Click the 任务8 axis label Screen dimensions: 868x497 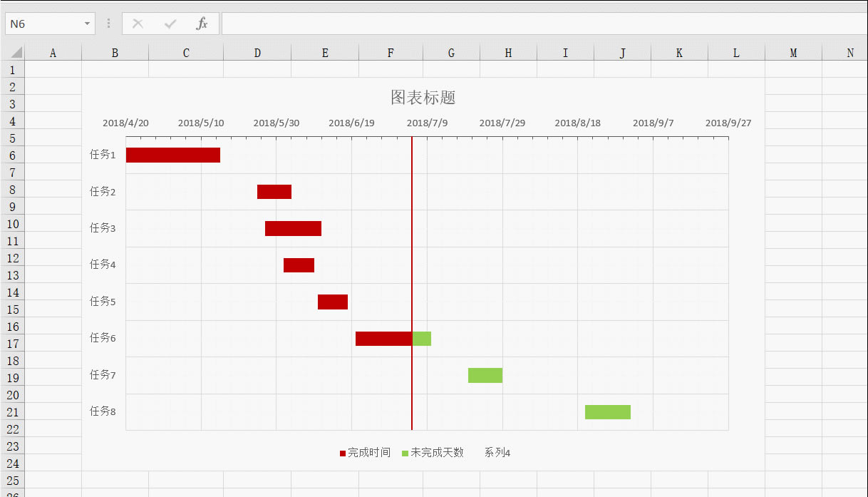103,411
